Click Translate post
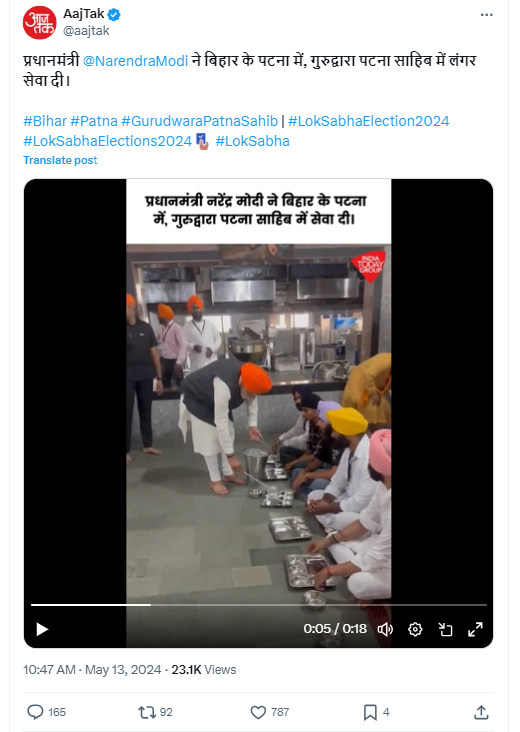Viewport: 520px width, 732px height. pos(60,160)
